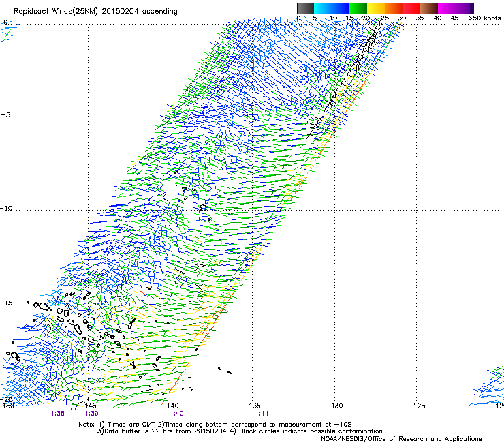Click the '>50 knots' legend label
The height and width of the screenshot is (443, 504).
(x=484, y=18)
